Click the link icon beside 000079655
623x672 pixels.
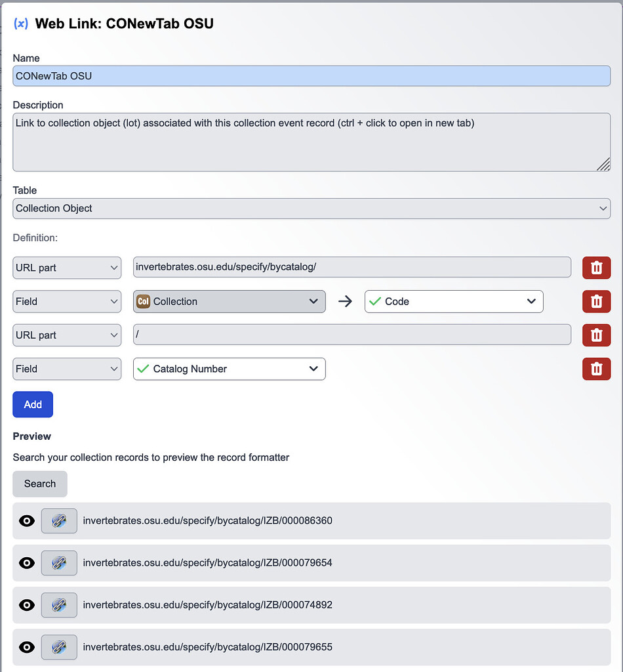[59, 647]
